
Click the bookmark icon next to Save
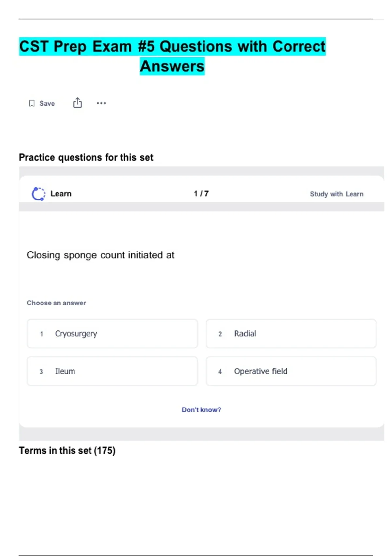pyautogui.click(x=32, y=103)
